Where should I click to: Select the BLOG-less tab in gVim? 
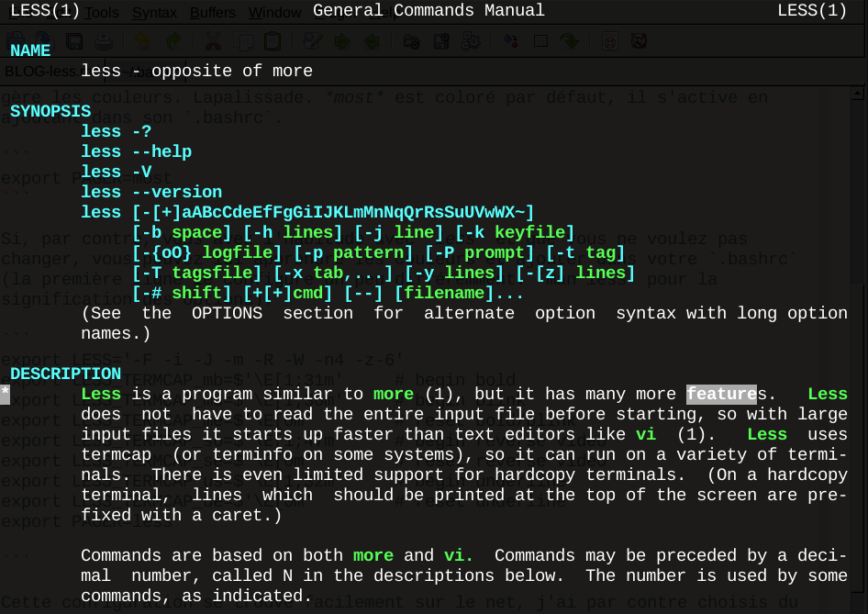click(x=52, y=72)
